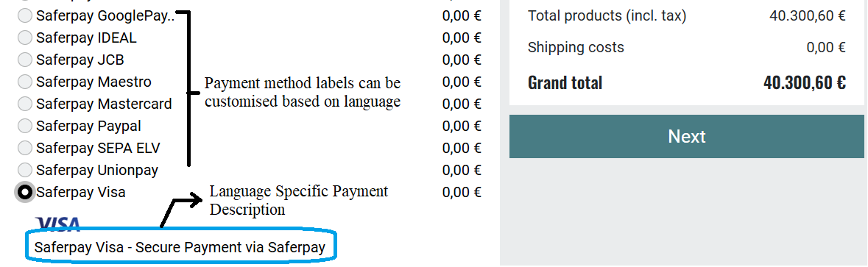The width and height of the screenshot is (868, 267).
Task: Select Saferpay SEPA ELV radio button
Action: (x=25, y=148)
